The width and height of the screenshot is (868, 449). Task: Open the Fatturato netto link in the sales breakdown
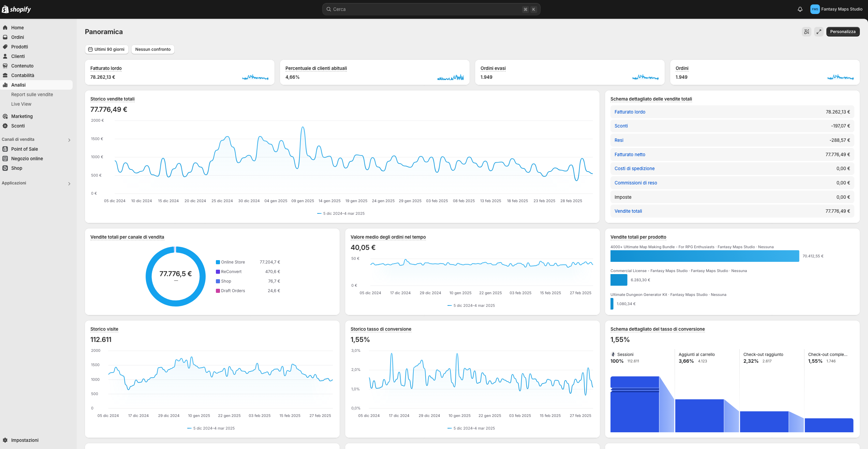pyautogui.click(x=630, y=154)
